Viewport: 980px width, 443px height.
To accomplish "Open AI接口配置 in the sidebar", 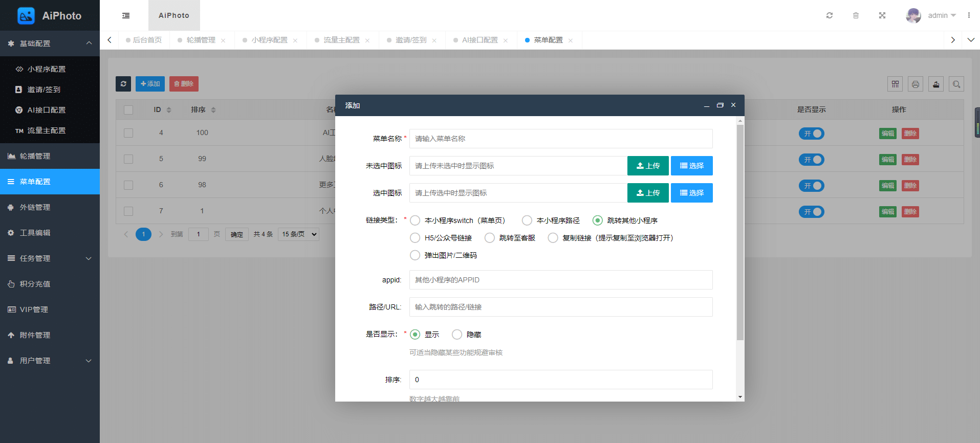I will click(x=50, y=110).
